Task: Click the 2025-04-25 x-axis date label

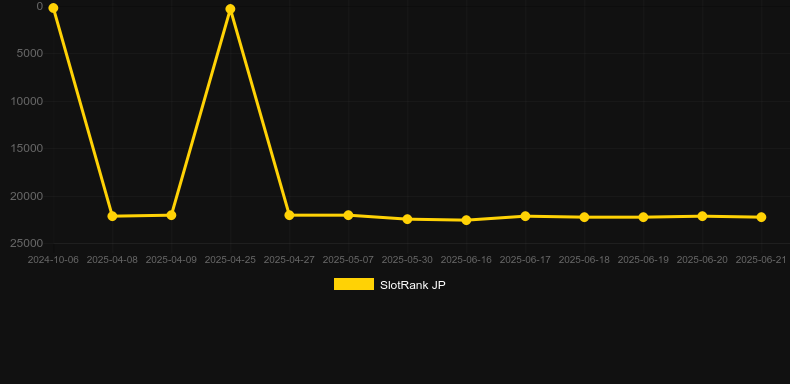Action: tap(230, 260)
